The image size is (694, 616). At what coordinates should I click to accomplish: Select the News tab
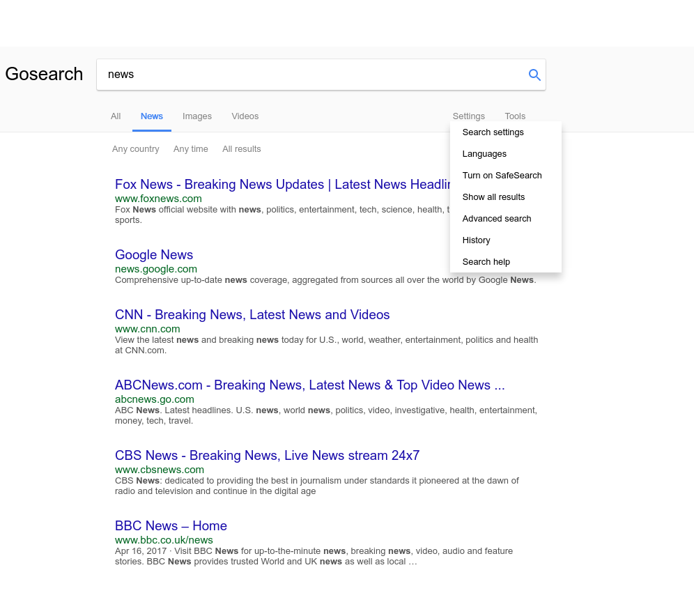[152, 116]
